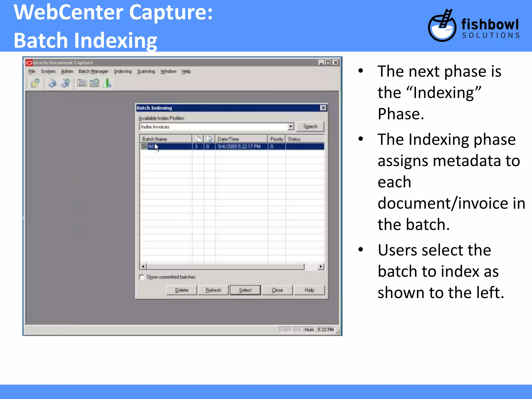Click the Caps indicator in status bar

[x=285, y=329]
